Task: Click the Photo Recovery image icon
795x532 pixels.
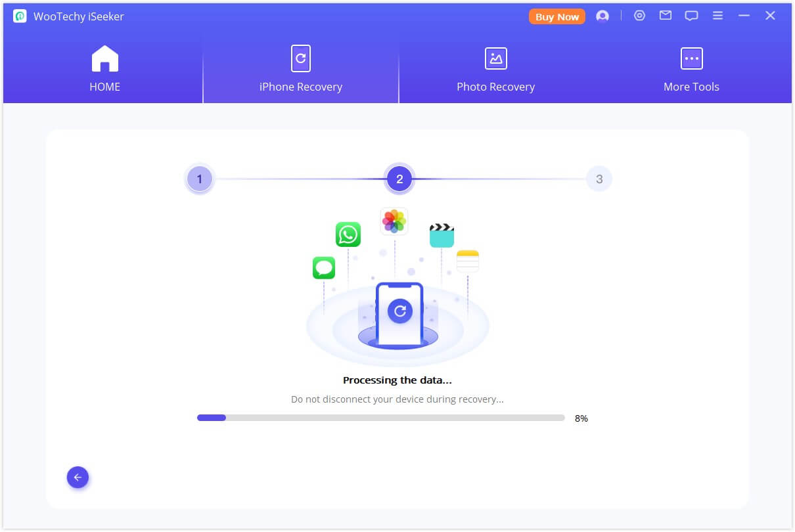Action: (496, 58)
